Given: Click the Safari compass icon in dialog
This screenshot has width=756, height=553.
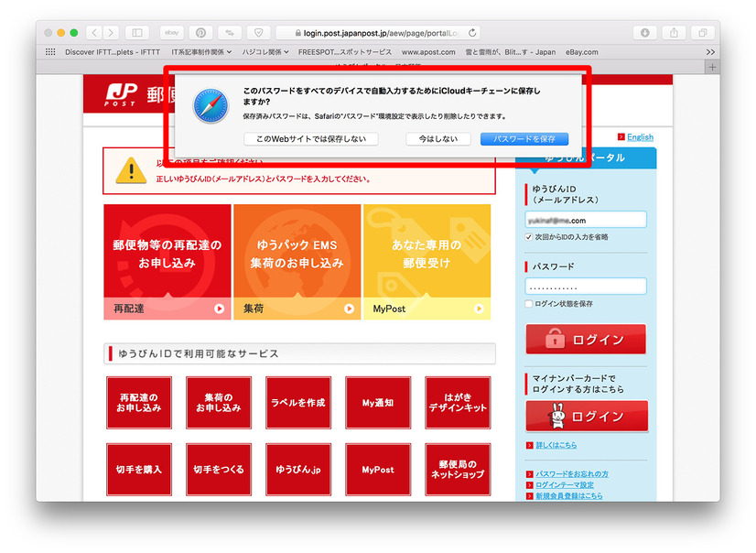Looking at the screenshot, I should pos(211,105).
